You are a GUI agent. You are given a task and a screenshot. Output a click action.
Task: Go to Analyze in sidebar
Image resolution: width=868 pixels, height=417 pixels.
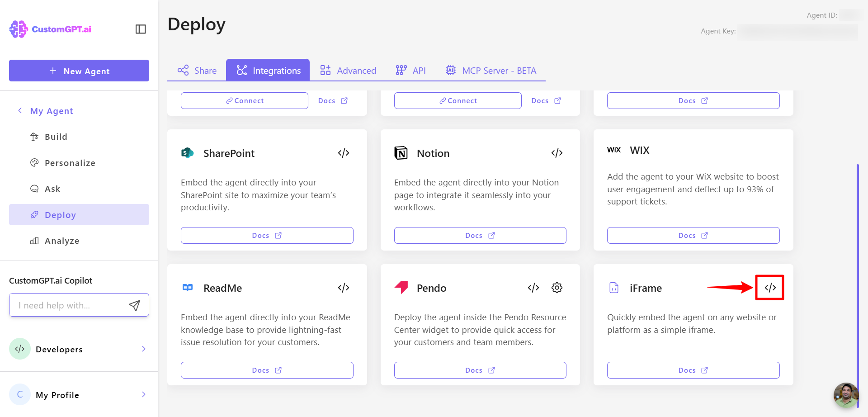pos(79,241)
